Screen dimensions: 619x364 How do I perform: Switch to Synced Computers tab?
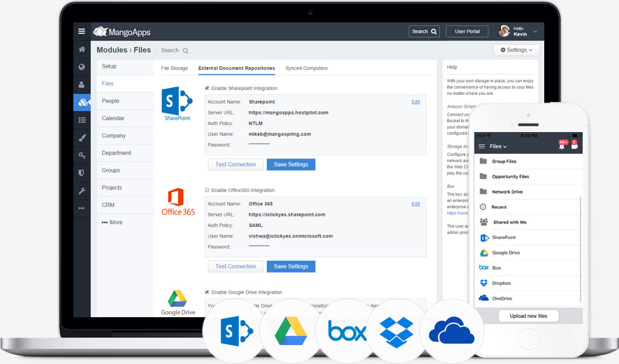point(306,68)
